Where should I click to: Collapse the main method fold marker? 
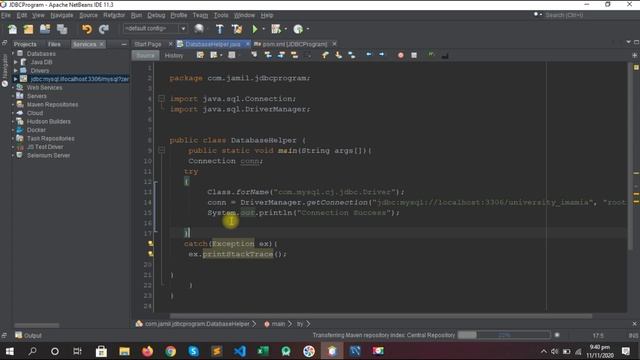coord(162,150)
